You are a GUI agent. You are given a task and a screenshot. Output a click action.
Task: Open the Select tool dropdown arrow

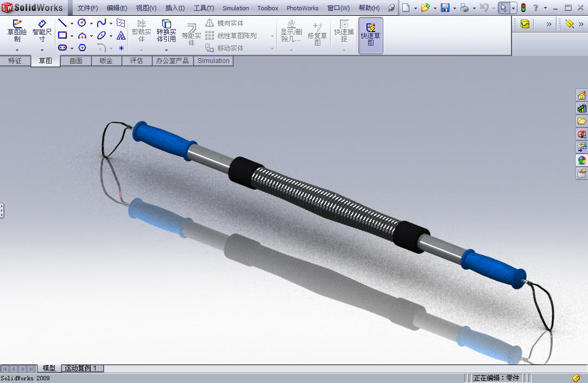513,8
